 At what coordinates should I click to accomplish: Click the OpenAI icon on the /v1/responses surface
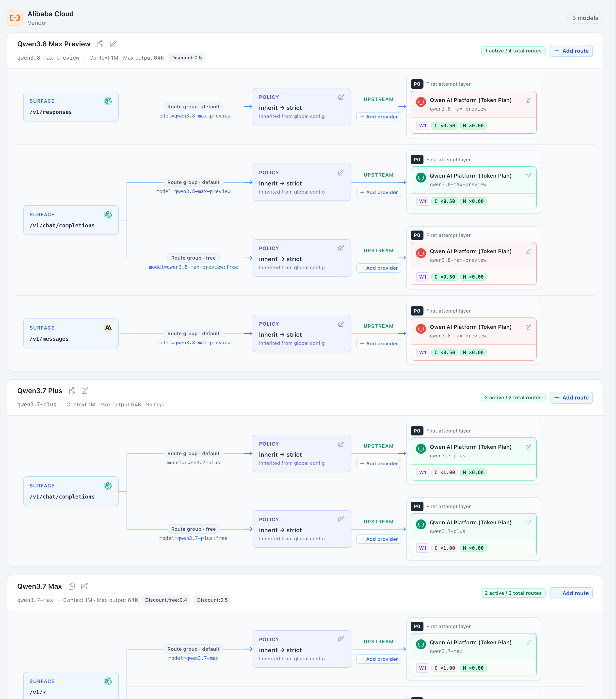point(108,101)
